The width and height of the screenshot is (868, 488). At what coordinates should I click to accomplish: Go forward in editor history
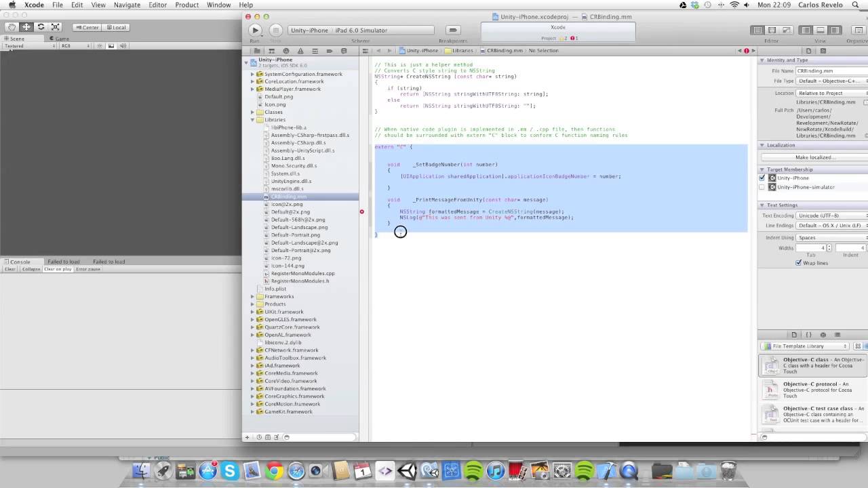389,51
